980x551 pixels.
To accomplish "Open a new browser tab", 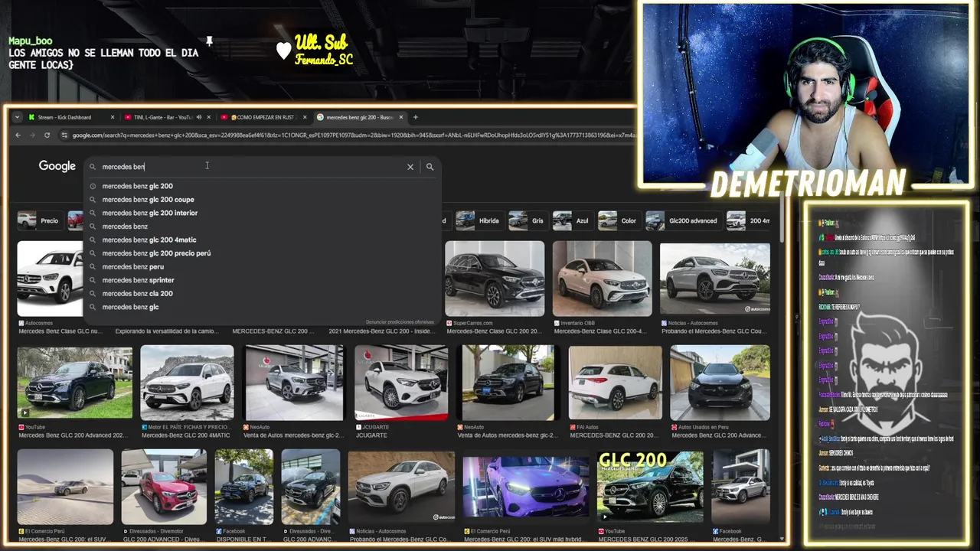I will pos(416,117).
